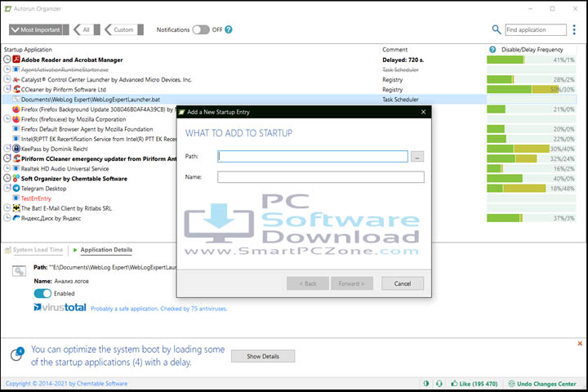
Task: Click the 'Delayed: 720 s.' comment
Action: pyautogui.click(x=403, y=60)
